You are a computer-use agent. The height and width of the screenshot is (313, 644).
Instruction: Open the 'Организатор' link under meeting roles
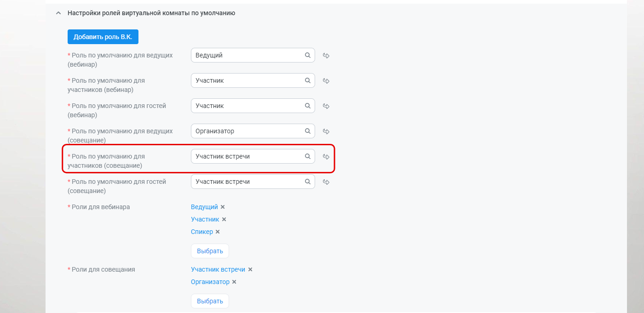click(x=210, y=282)
